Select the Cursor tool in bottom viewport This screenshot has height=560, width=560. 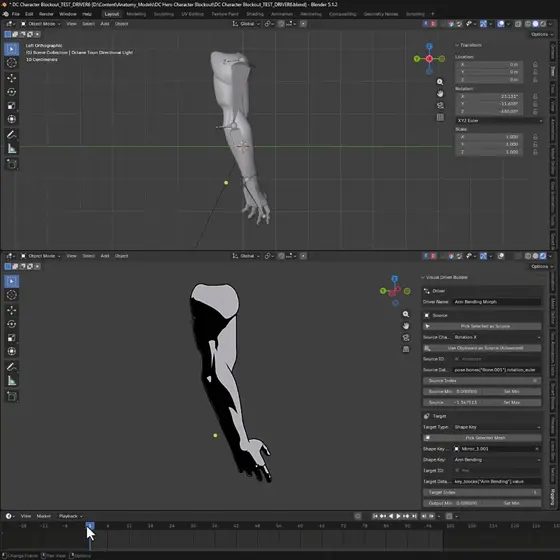point(11,295)
